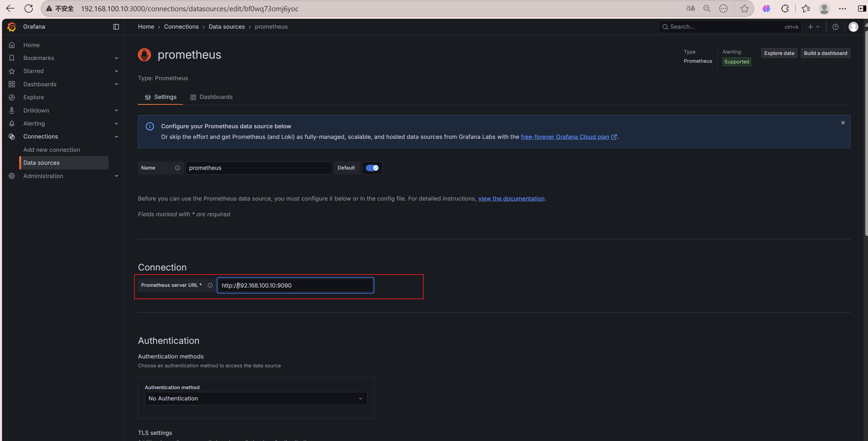868x441 pixels.
Task: Open the Copilot brain icon
Action: (766, 9)
